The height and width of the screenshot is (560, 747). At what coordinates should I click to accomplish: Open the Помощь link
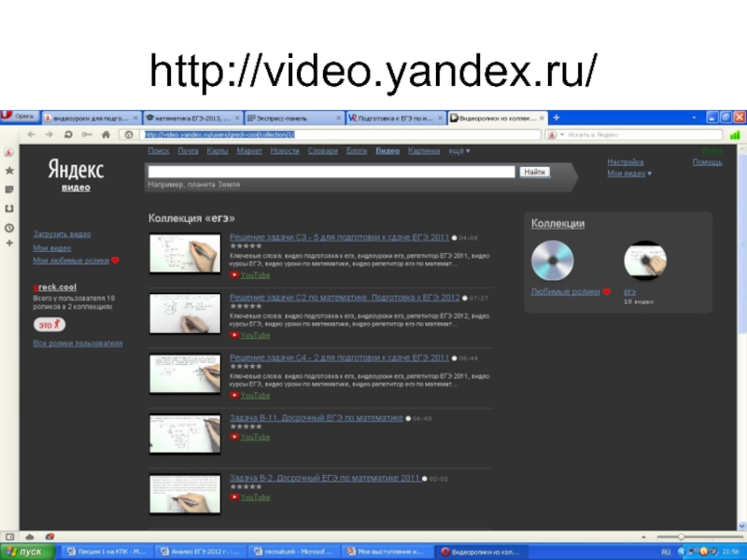(708, 162)
